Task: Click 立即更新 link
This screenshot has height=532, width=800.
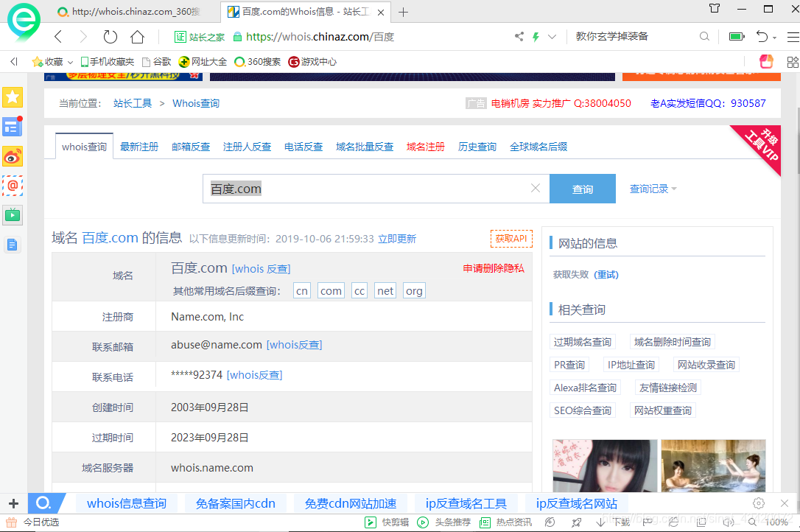Action: coord(397,239)
